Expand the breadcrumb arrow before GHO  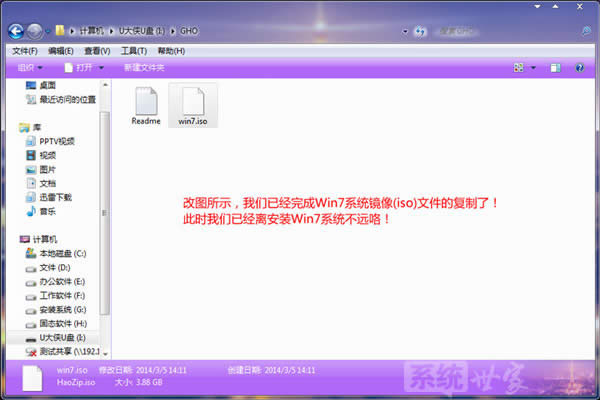tap(173, 31)
